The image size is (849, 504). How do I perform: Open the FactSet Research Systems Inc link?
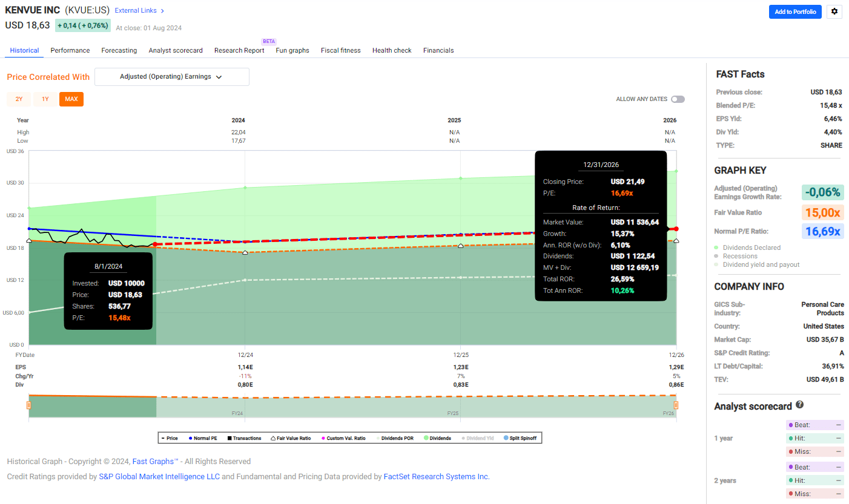(435, 476)
